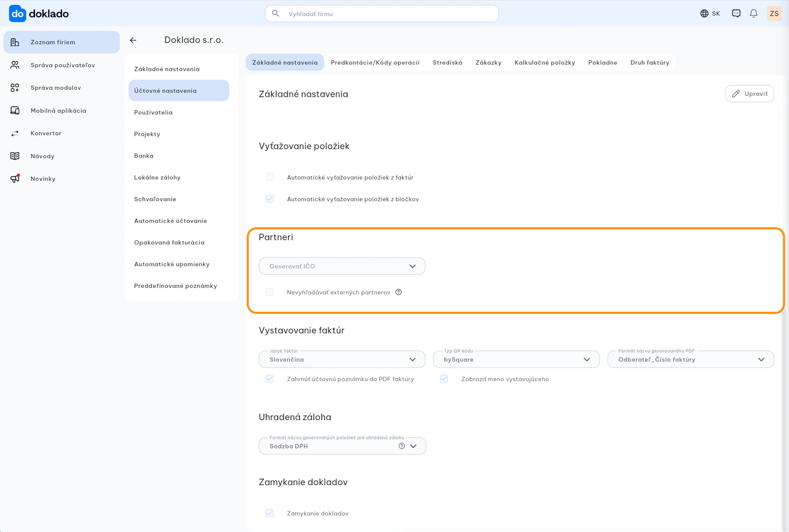Toggle Zobraziť meno vystavujúceho checkbox
Image resolution: width=789 pixels, height=532 pixels.
click(444, 379)
